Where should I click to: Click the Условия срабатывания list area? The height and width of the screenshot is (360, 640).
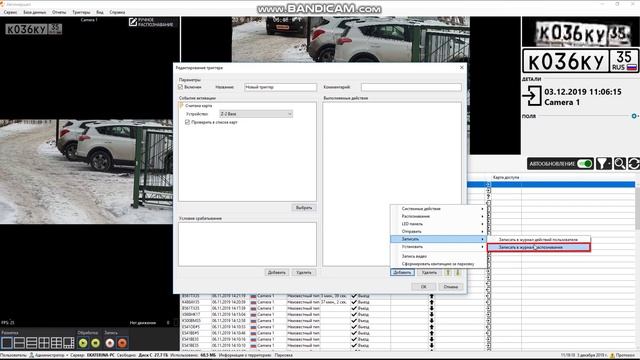coord(247,244)
